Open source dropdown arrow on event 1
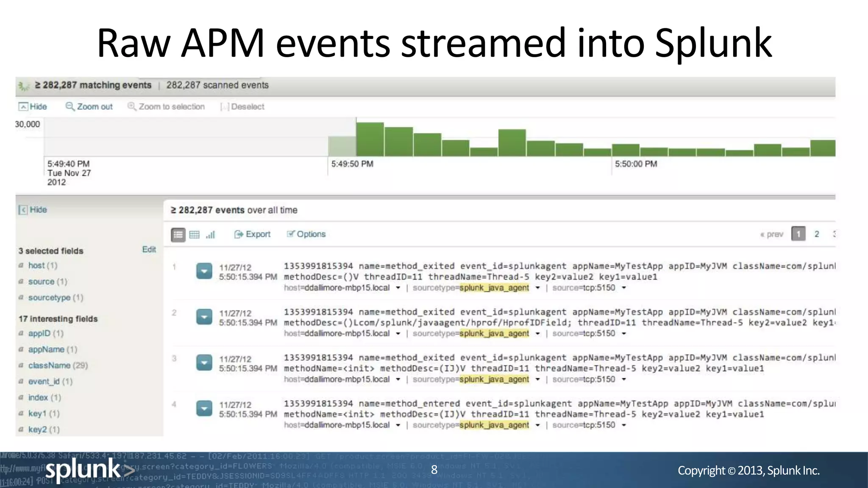The width and height of the screenshot is (868, 488). [624, 288]
